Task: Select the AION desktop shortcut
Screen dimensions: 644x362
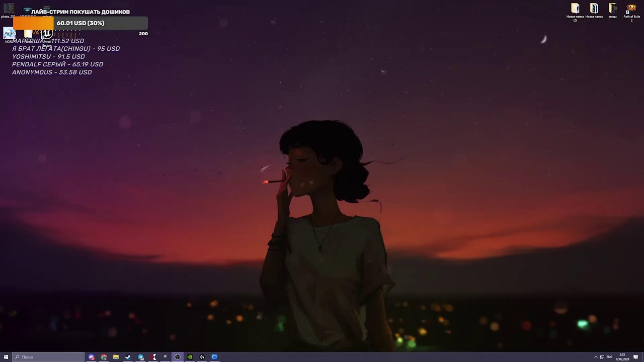Action: coord(9,35)
